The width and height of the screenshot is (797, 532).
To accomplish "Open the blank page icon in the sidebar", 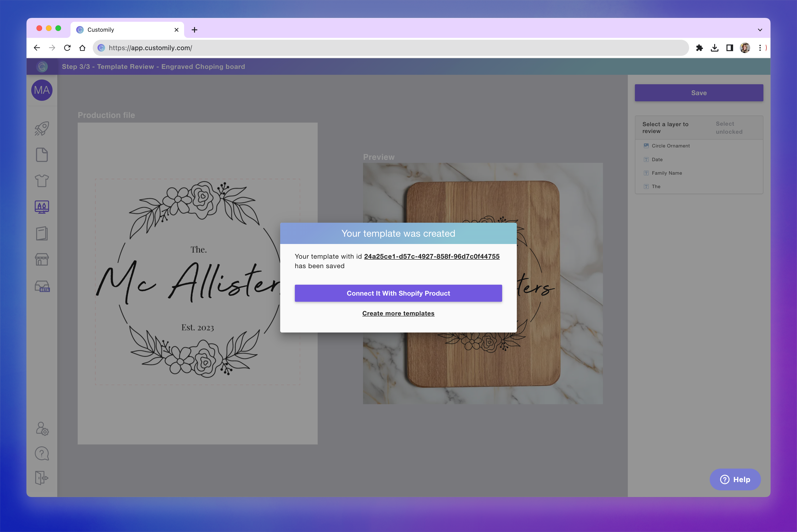I will point(42,155).
